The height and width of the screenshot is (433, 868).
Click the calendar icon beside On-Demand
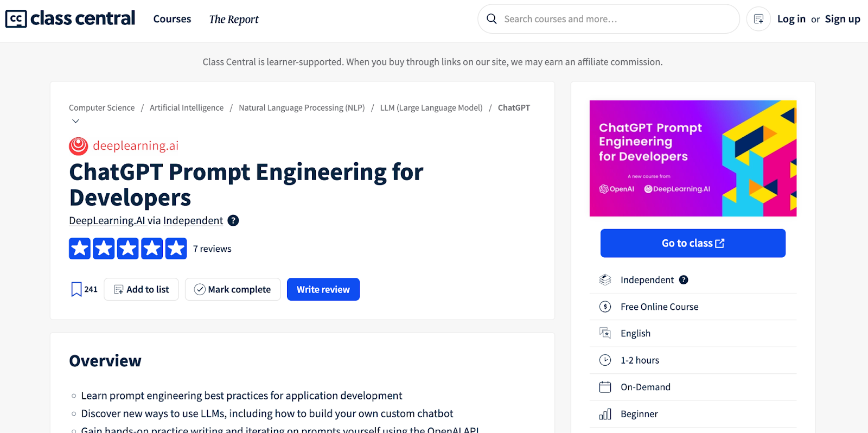point(605,387)
